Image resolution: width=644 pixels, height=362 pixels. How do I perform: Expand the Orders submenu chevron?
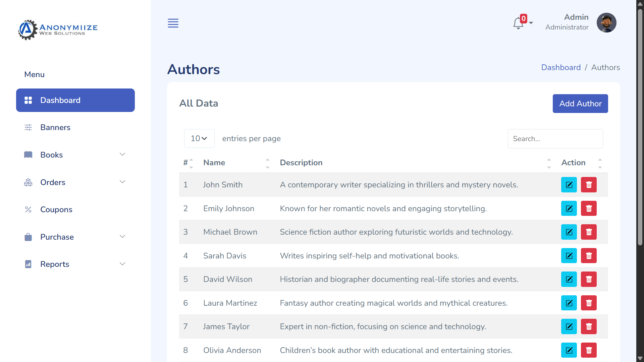tap(122, 182)
